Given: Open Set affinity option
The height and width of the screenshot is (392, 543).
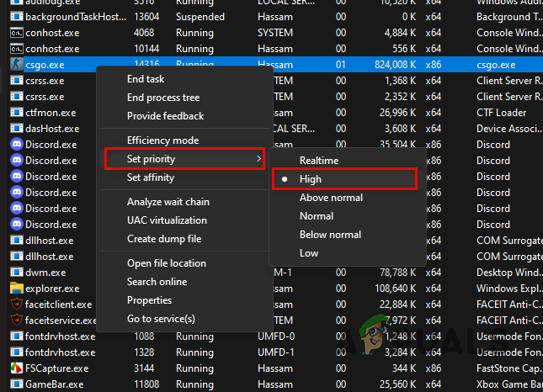Looking at the screenshot, I should point(151,177).
